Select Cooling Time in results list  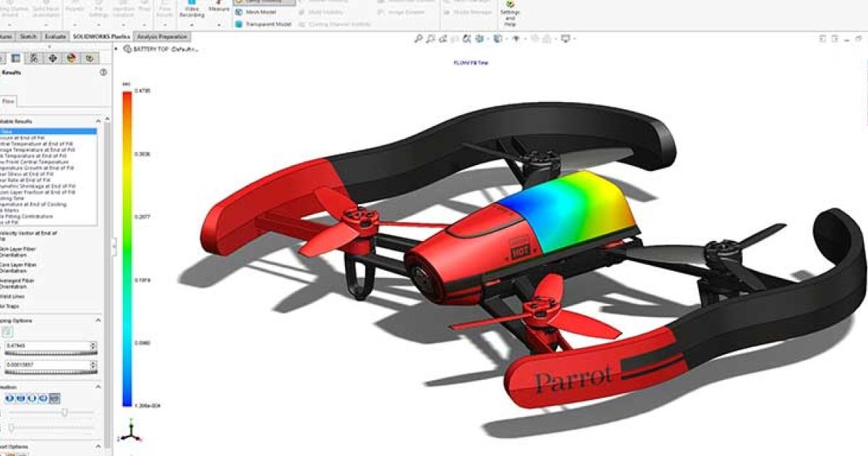13,199
